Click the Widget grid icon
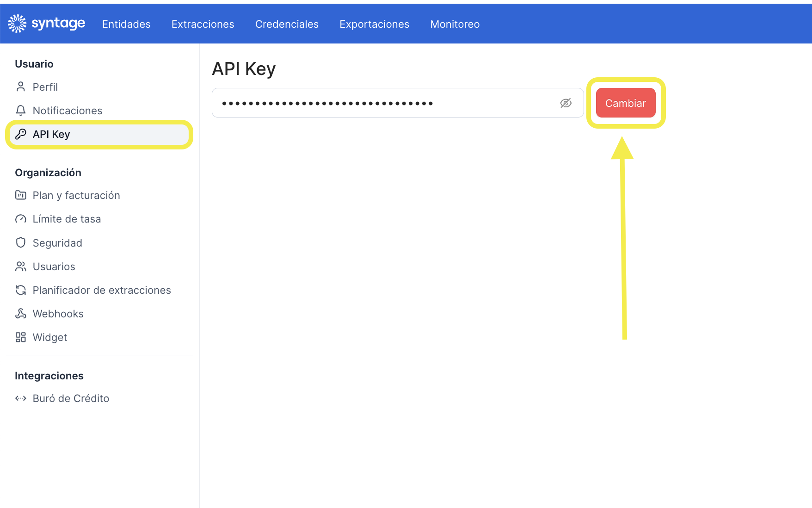 pyautogui.click(x=21, y=337)
